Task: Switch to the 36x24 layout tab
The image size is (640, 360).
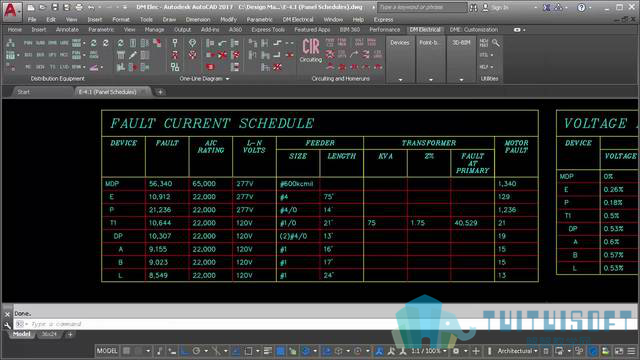Action: point(49,334)
